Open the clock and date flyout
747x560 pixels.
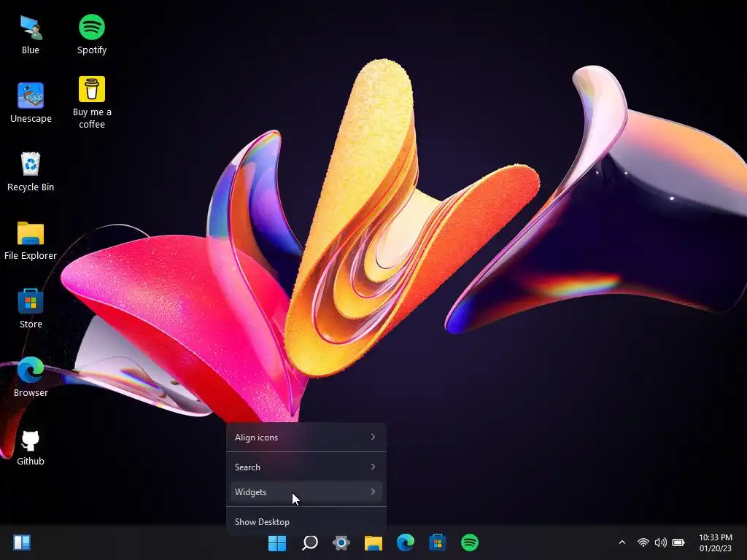(x=716, y=542)
